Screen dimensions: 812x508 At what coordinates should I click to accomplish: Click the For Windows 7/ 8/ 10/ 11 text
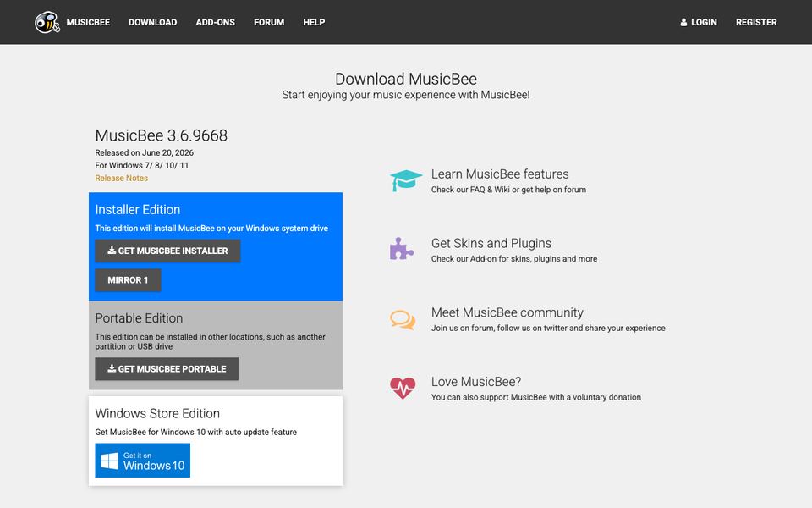(x=142, y=165)
